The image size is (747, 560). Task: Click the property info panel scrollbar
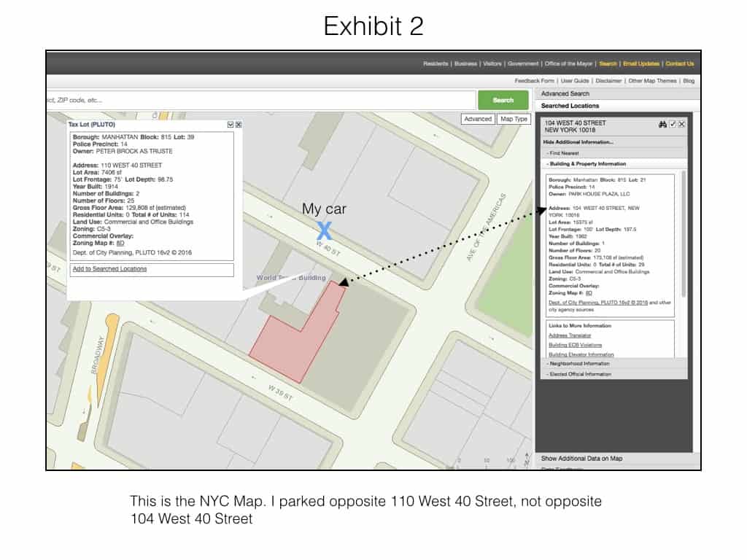pos(684,233)
